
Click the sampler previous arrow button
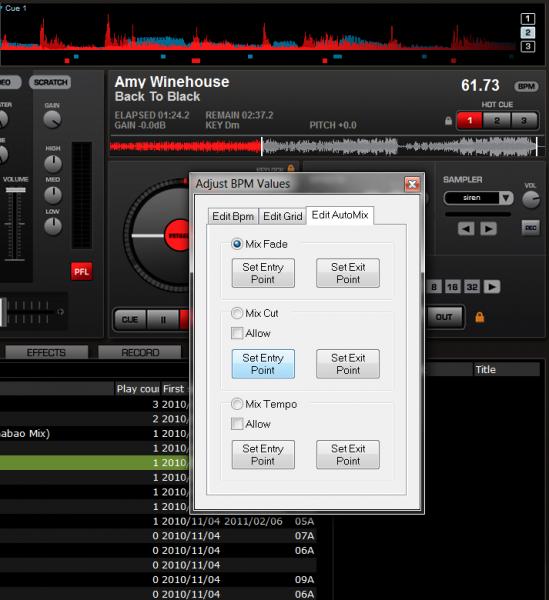click(466, 229)
